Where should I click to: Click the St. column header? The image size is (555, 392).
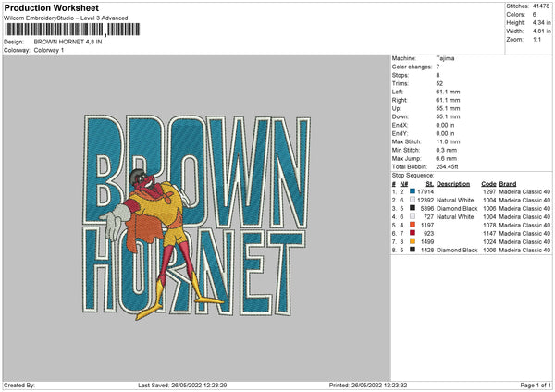(x=430, y=184)
